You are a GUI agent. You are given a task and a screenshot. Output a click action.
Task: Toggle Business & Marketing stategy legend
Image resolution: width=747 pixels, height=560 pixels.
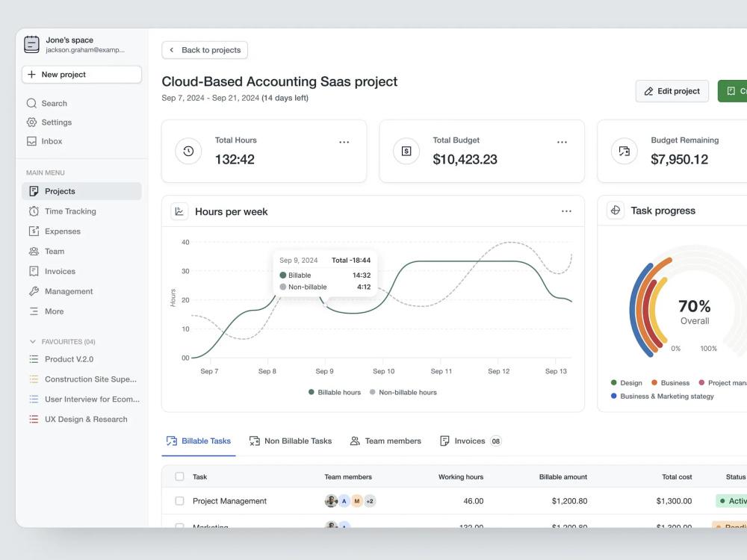coord(662,396)
